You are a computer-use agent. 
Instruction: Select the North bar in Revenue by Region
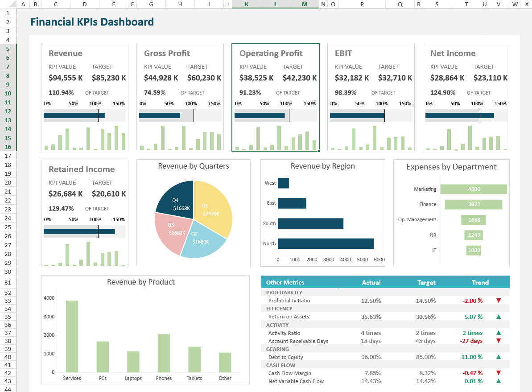coord(326,243)
